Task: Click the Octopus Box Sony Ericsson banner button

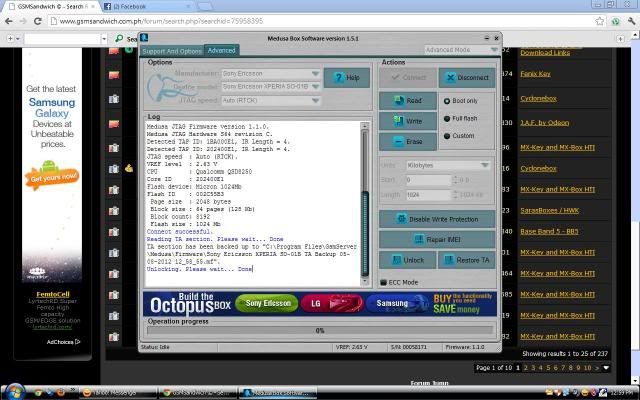Action: pyautogui.click(x=267, y=303)
